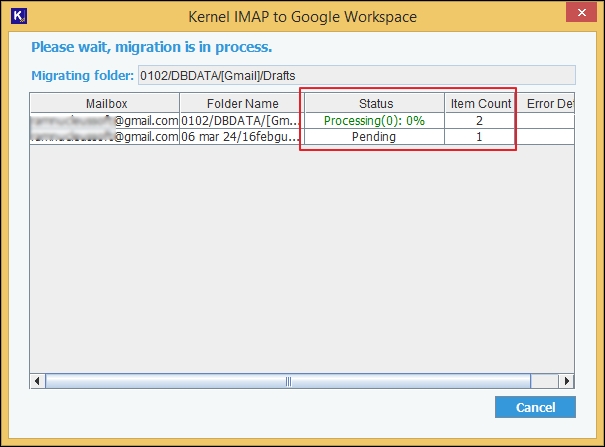Image resolution: width=605 pixels, height=447 pixels.
Task: Select the Item Count column header
Action: [x=480, y=103]
